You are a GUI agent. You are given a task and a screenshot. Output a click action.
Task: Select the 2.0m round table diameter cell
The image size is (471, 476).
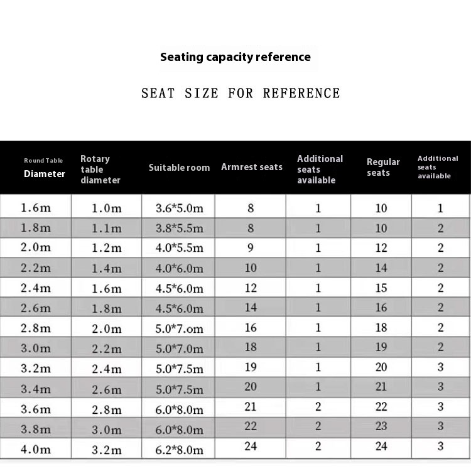click(x=36, y=247)
